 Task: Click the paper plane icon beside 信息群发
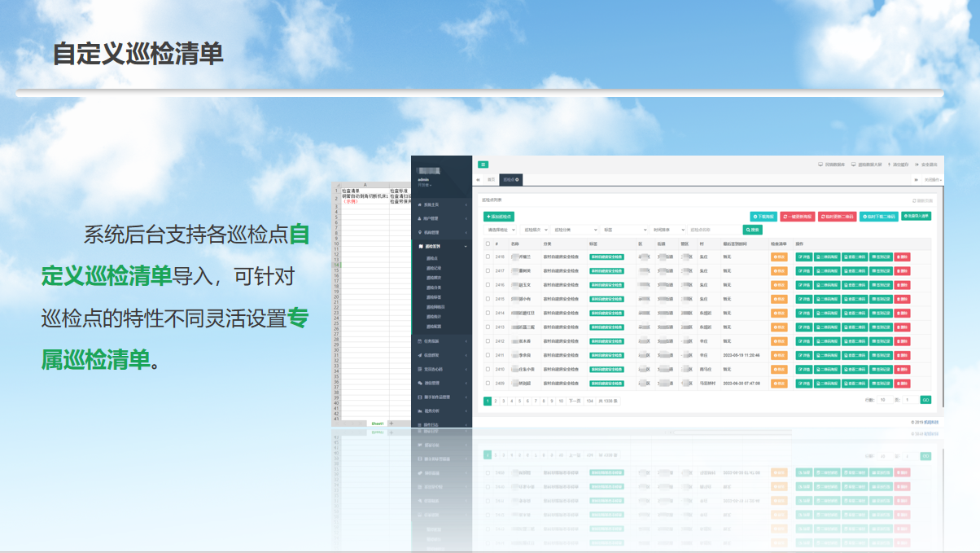pos(419,355)
